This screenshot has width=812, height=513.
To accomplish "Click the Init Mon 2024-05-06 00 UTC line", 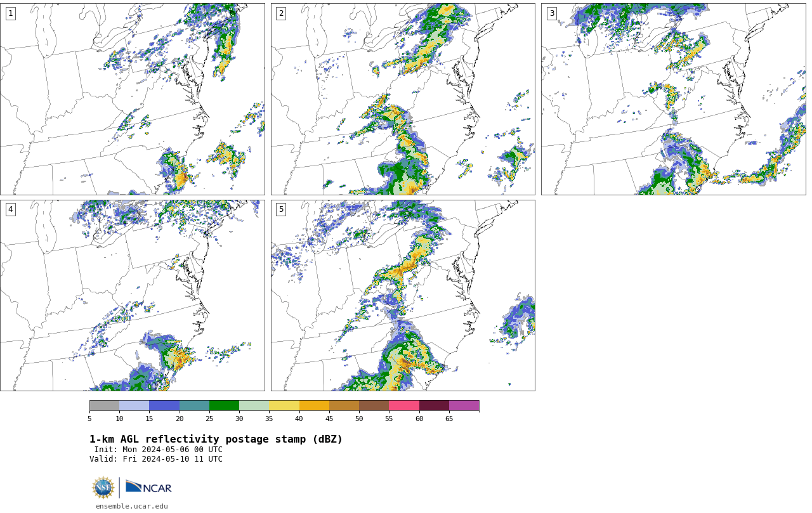I will 159,450.
